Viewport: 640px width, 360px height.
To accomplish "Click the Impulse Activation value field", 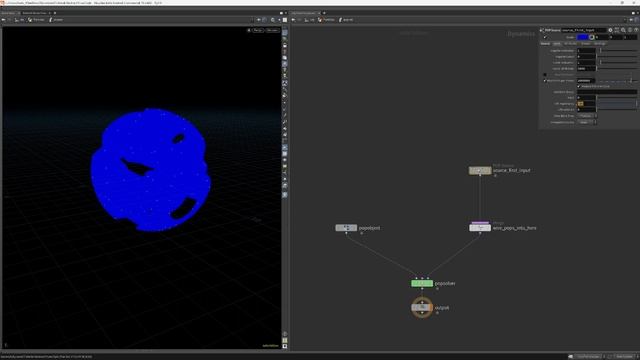I will pos(586,51).
